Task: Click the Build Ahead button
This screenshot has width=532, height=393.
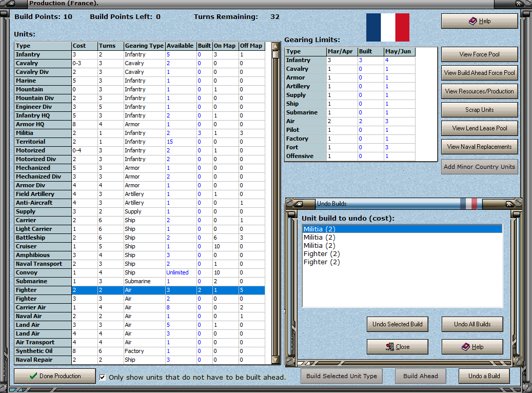Action: 420,376
